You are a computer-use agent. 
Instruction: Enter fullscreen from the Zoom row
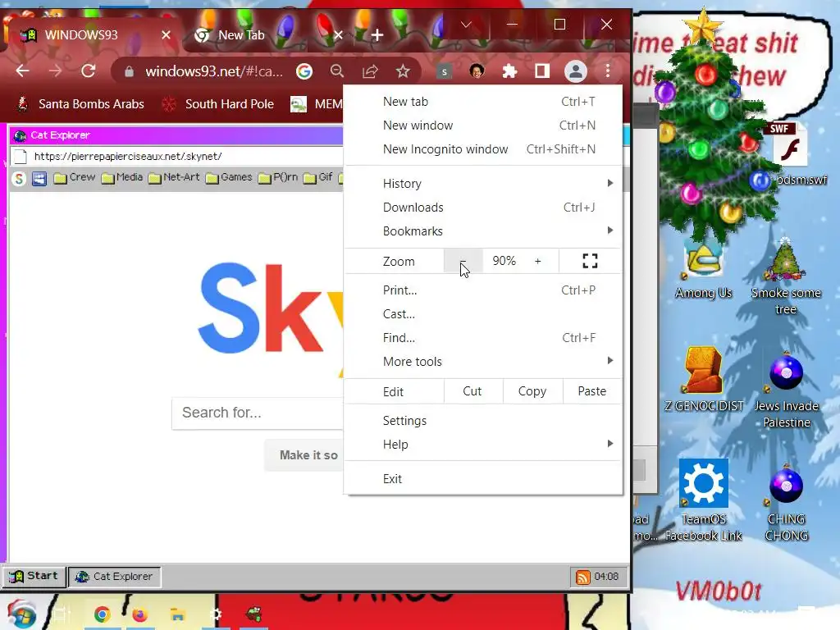(590, 261)
